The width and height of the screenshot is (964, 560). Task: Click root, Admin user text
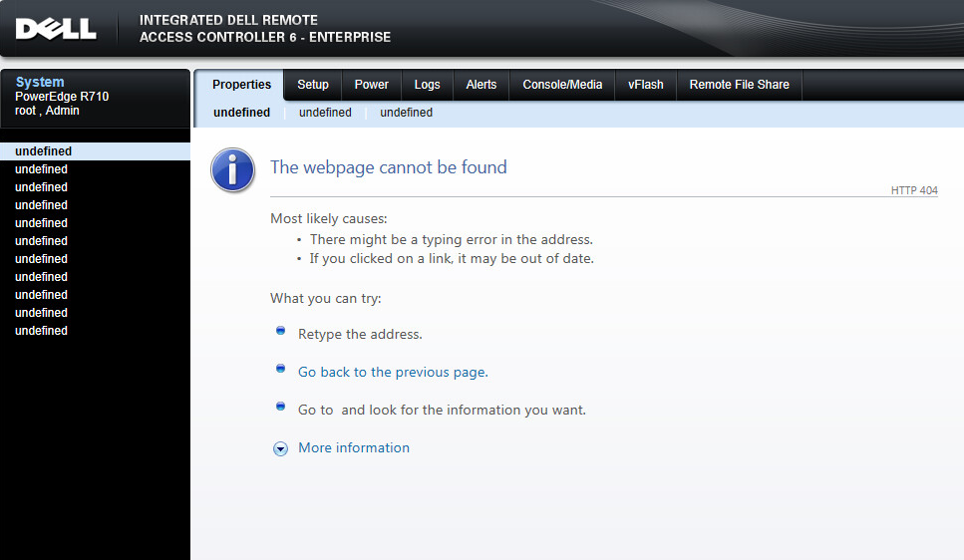(47, 111)
